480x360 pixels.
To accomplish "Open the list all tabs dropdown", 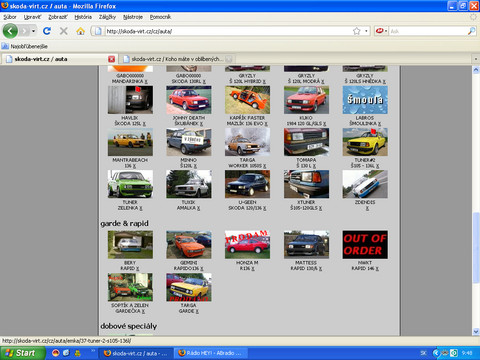I will coord(476,59).
